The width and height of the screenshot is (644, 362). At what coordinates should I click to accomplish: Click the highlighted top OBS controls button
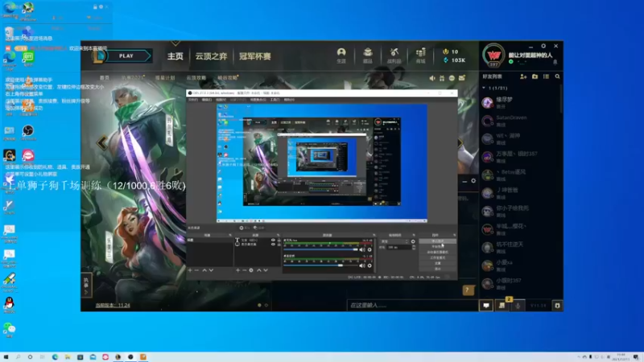(437, 241)
